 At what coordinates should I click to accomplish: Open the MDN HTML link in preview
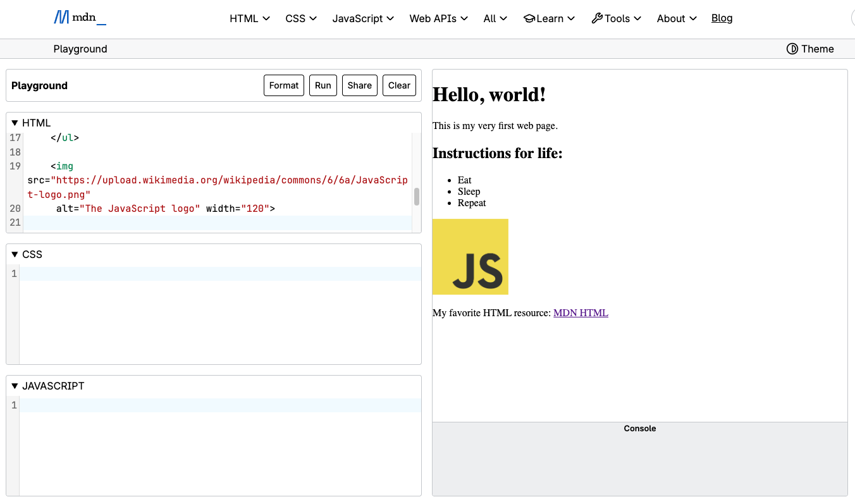(x=581, y=312)
